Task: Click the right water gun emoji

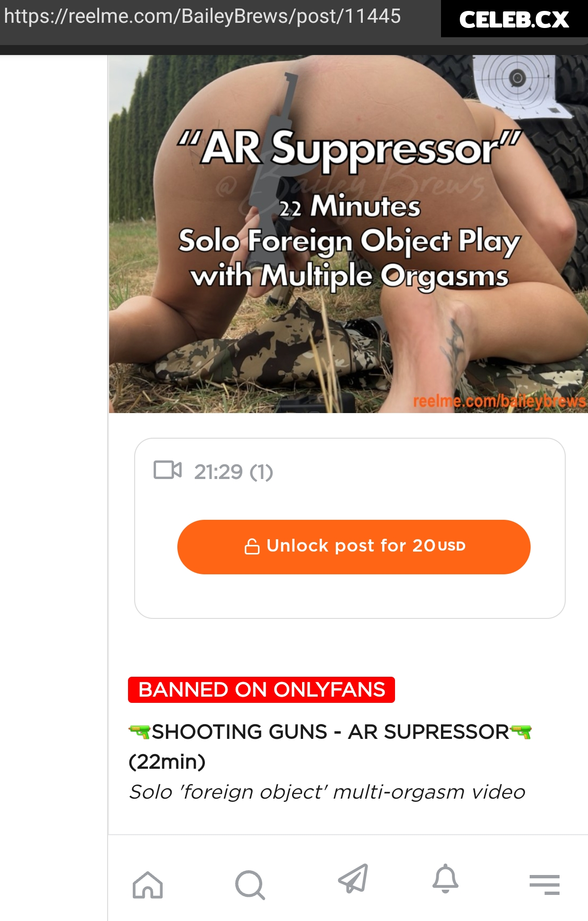Action: pos(521,732)
